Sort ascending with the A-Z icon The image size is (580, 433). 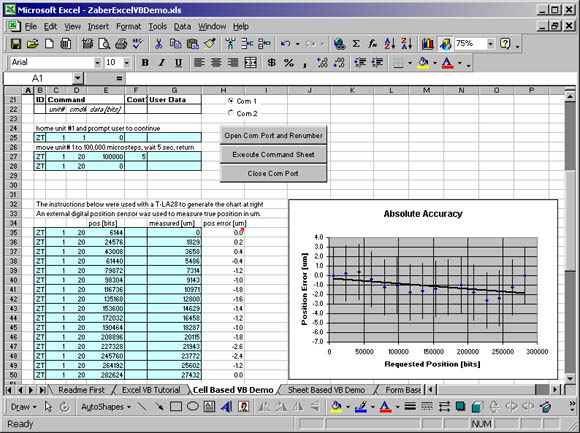[x=390, y=44]
